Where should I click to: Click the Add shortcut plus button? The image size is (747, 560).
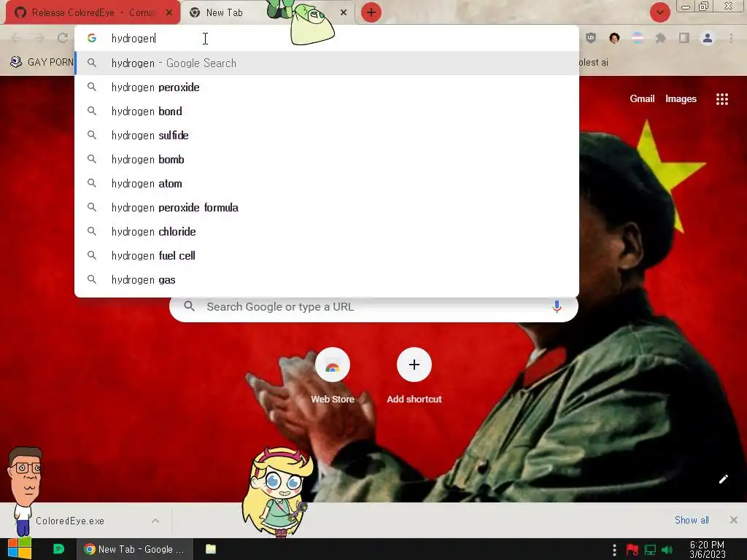[414, 365]
